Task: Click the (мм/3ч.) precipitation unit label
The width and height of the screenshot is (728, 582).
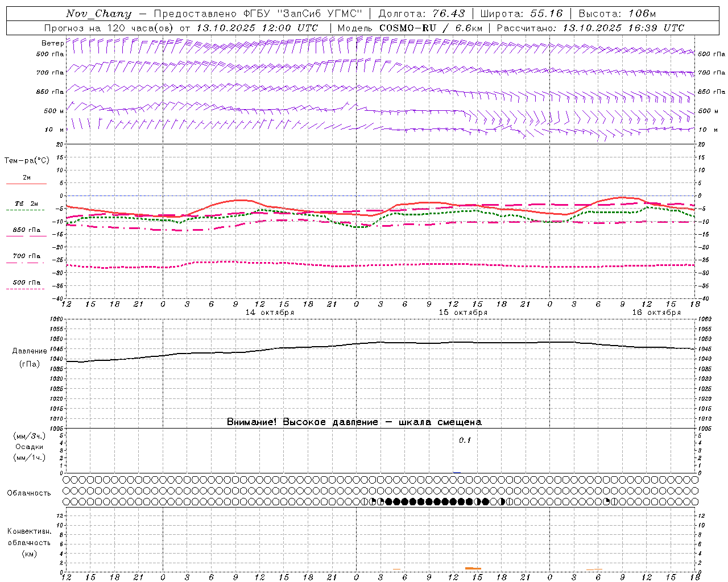Action: (x=30, y=436)
